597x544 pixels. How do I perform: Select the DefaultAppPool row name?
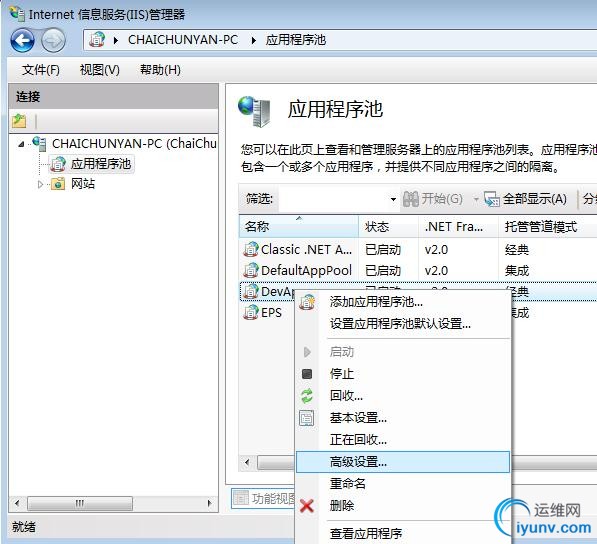point(306,270)
